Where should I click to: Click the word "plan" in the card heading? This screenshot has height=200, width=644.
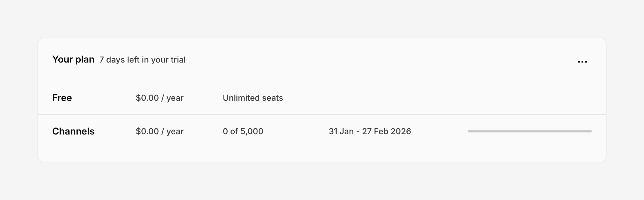[85, 60]
